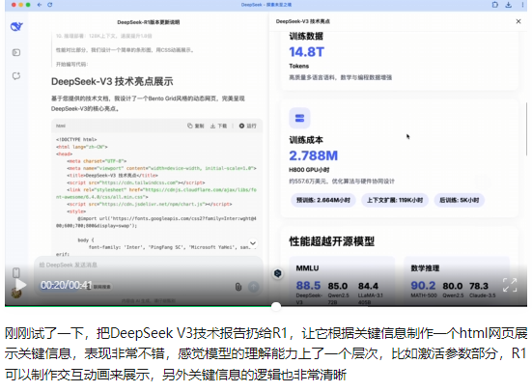Image resolution: width=532 pixels, height=392 pixels.
Task: Enter fullscreen video mode
Action: pyautogui.click(x=510, y=285)
